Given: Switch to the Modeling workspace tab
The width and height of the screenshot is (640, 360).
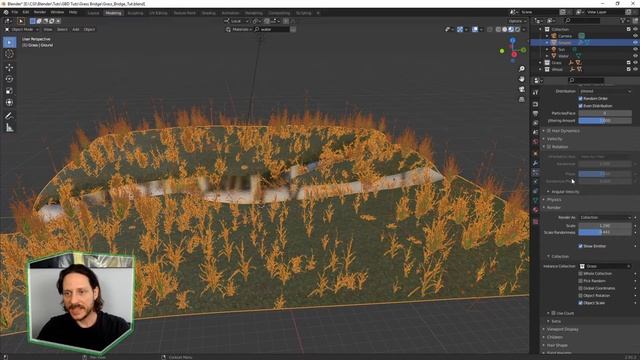Looking at the screenshot, I should point(113,13).
